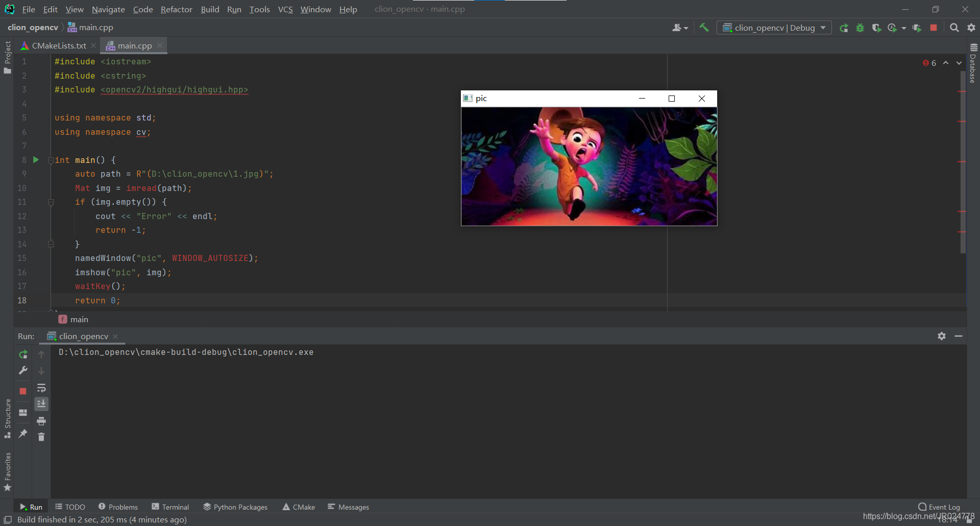This screenshot has width=980, height=526.
Task: Stop the running application
Action: tap(934, 28)
